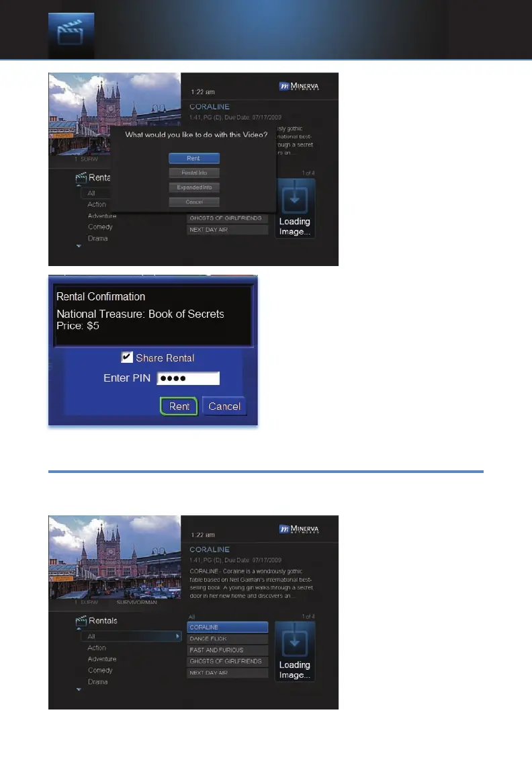Click the Action category behind the video dialog

tap(97, 205)
